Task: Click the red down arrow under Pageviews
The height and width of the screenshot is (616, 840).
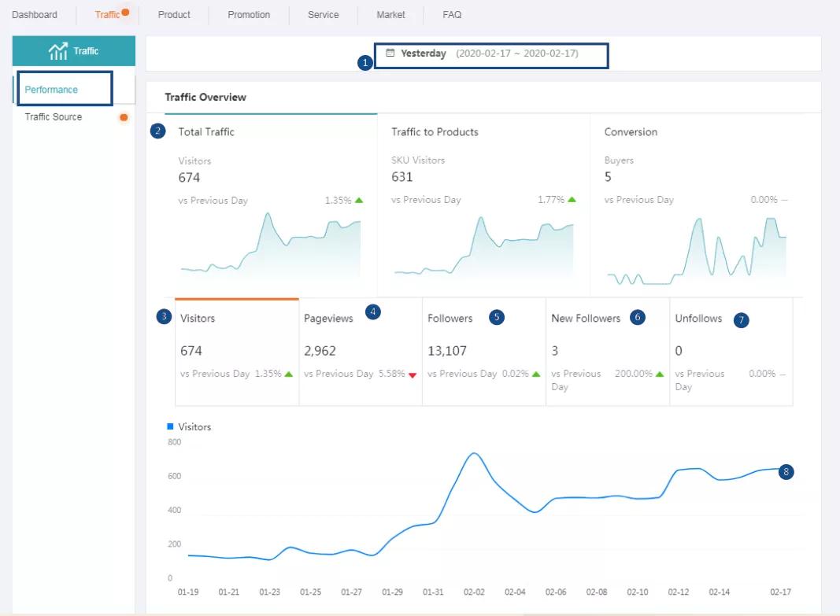Action: click(x=413, y=374)
